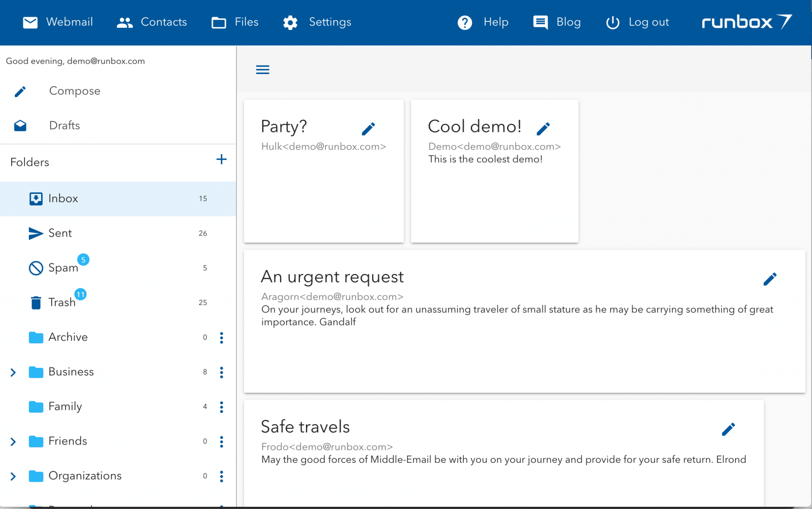Viewport: 812px width, 509px height.
Task: Open the kebab menu beside Family folder
Action: tap(222, 406)
